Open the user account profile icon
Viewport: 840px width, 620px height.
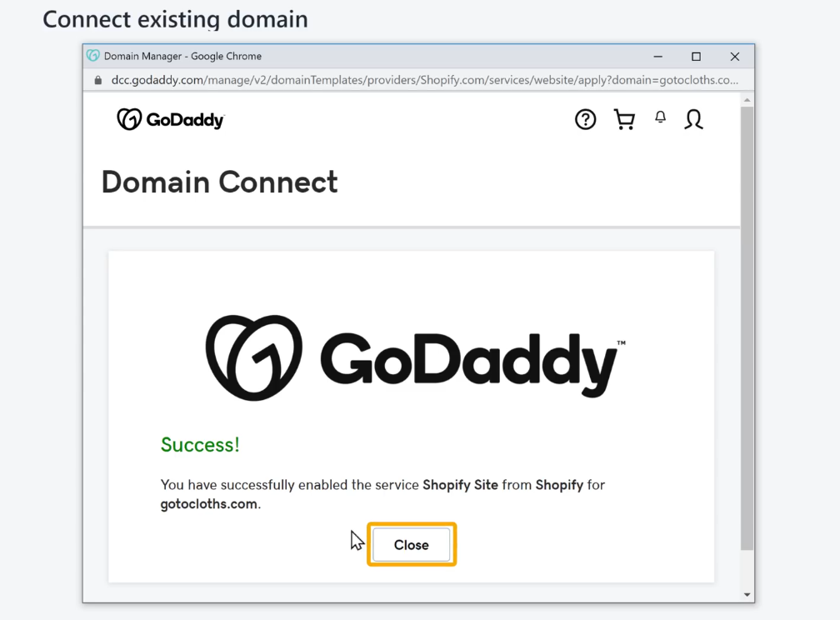pos(693,119)
